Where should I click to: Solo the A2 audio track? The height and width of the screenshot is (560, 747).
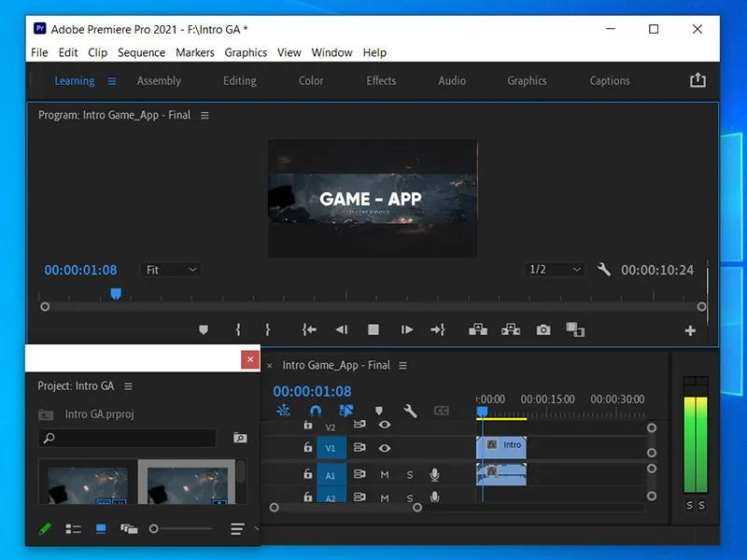(410, 497)
